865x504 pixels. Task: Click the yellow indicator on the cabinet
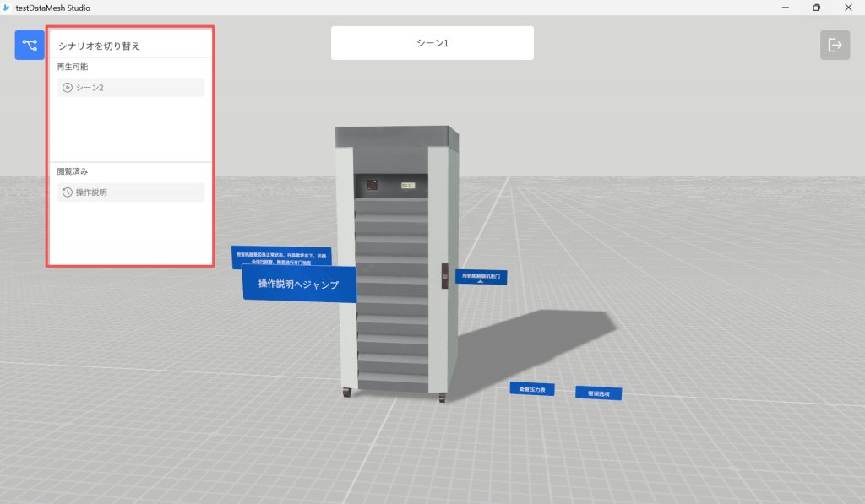(x=406, y=184)
